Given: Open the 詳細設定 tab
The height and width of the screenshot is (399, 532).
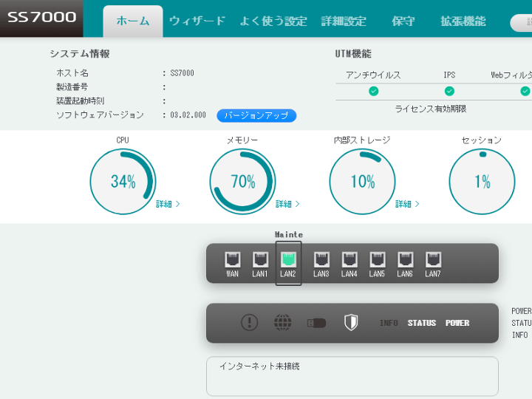Looking at the screenshot, I should click(x=344, y=21).
